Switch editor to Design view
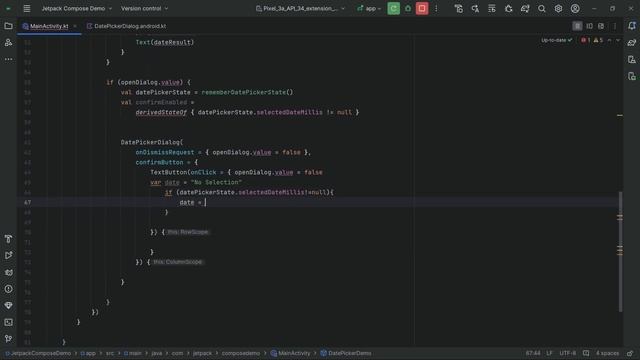Image resolution: width=640 pixels, height=360 pixels. (601, 26)
